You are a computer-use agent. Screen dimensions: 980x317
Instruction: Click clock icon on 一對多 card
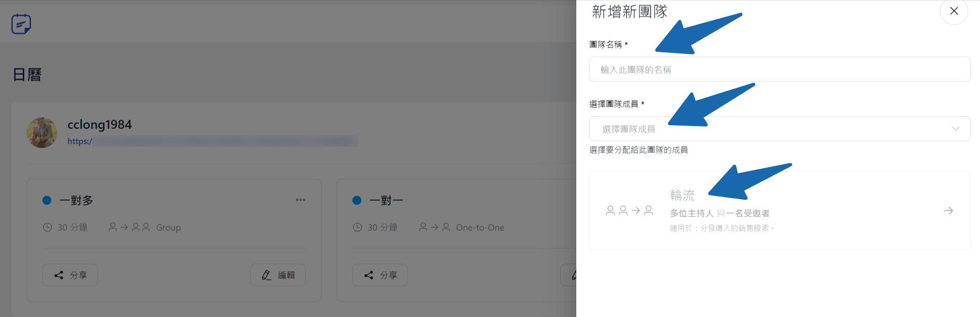47,227
